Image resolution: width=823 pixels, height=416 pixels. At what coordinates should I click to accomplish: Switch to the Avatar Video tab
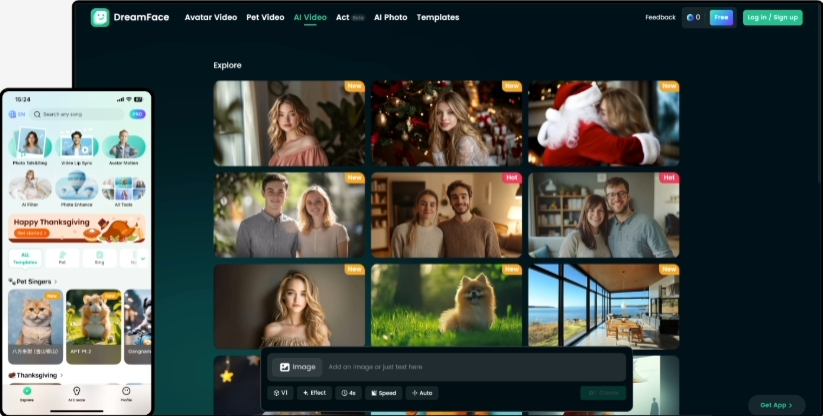[210, 17]
